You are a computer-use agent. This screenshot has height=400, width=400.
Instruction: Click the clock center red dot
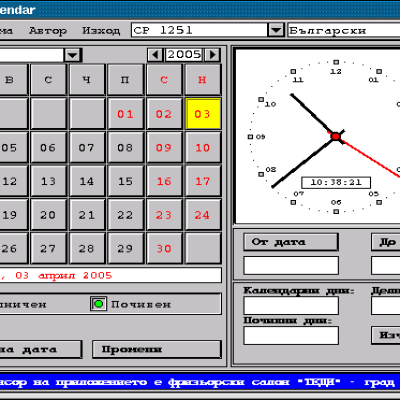(336, 136)
